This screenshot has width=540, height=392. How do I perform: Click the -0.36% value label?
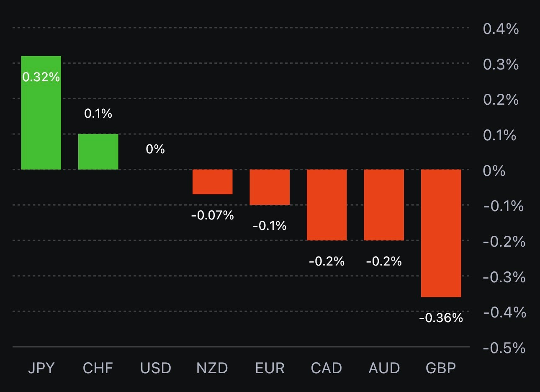(x=441, y=318)
